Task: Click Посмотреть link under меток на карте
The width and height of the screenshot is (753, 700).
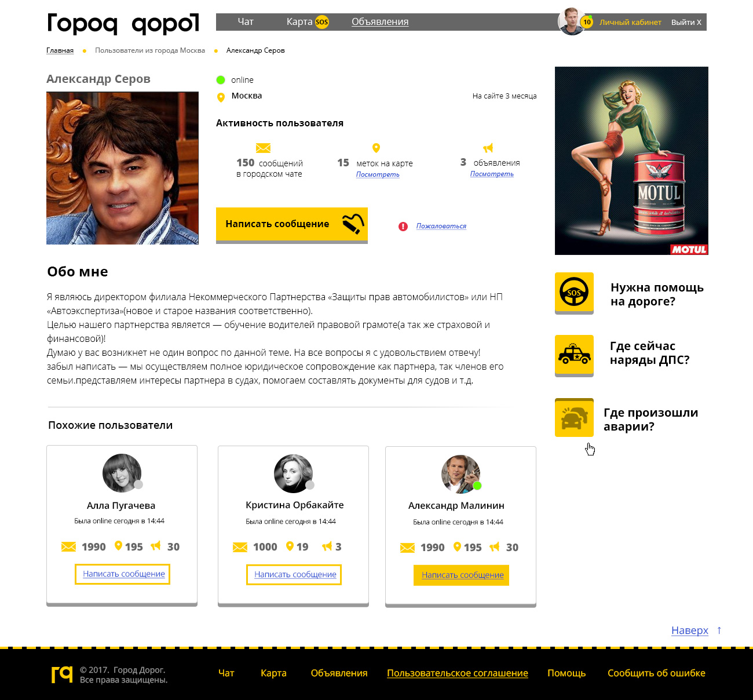Action: click(378, 174)
